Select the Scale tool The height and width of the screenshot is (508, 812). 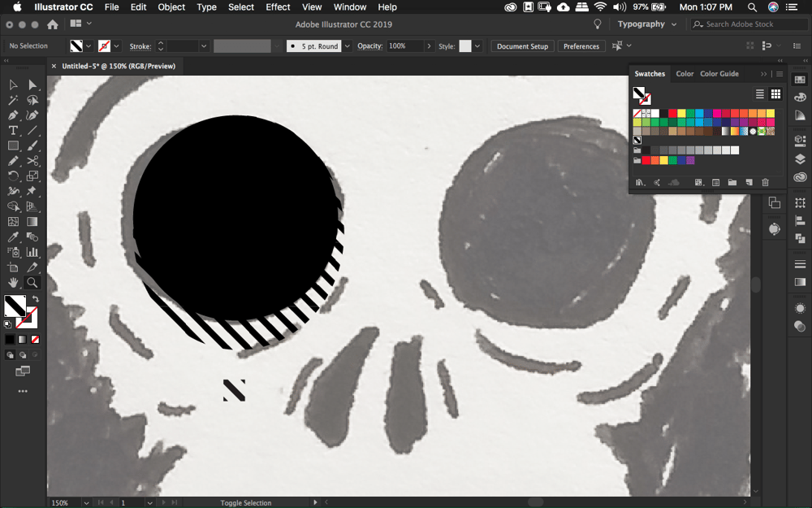tap(32, 176)
